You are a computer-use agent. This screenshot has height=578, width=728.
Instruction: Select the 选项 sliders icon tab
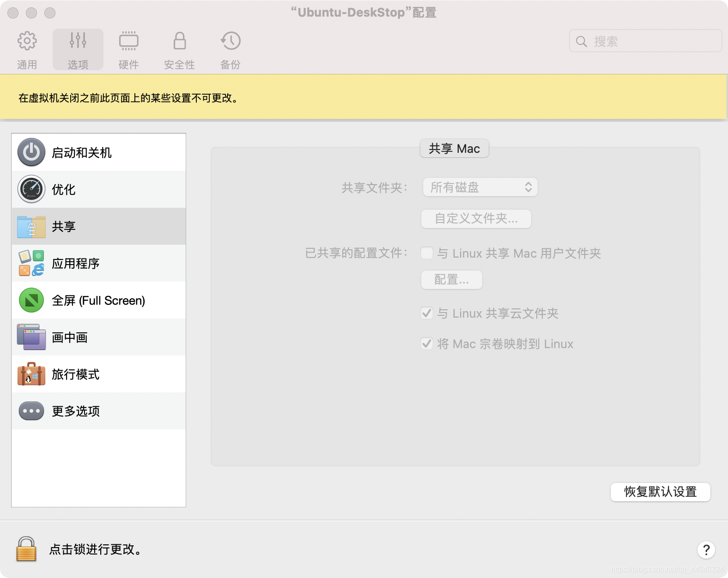(78, 49)
